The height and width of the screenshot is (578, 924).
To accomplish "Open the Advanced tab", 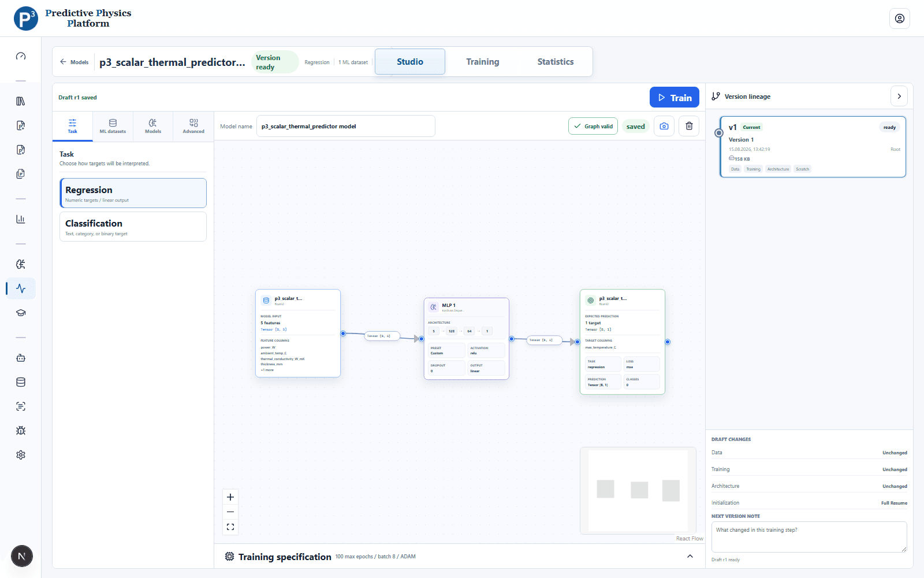I will pos(193,126).
